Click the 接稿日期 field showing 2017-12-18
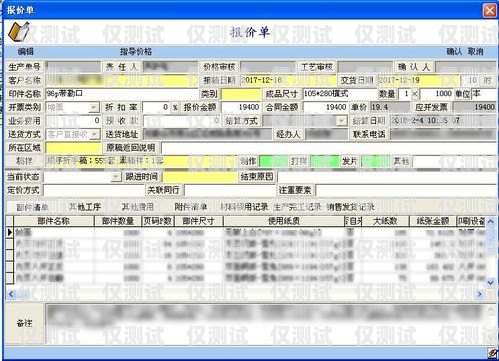This screenshot has width=499, height=361. tap(287, 80)
